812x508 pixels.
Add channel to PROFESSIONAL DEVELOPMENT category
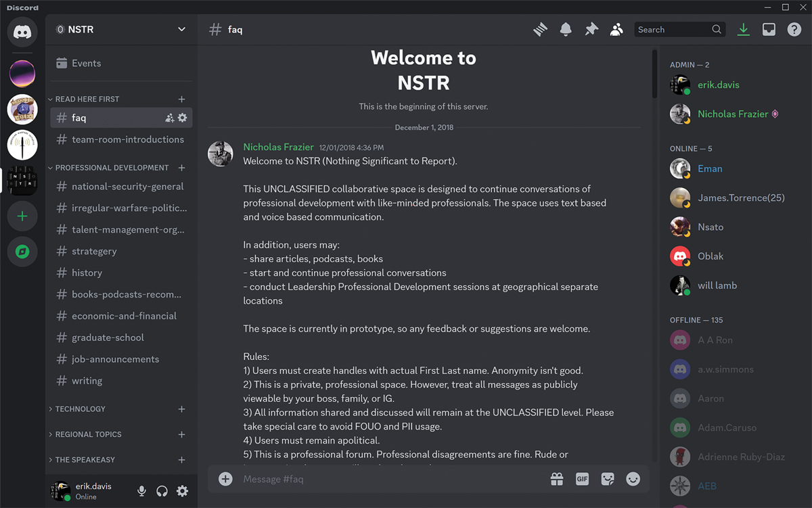pyautogui.click(x=181, y=168)
